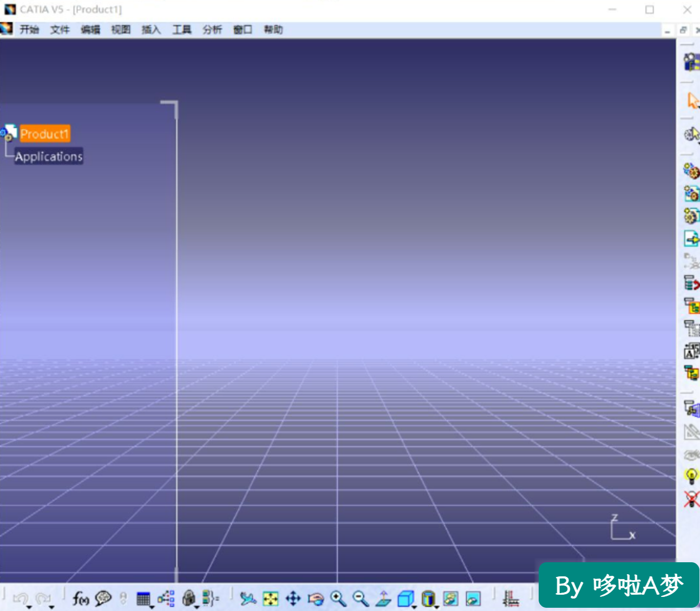Activate Fly Mode airplane icon
The width and height of the screenshot is (700, 611).
tap(248, 599)
